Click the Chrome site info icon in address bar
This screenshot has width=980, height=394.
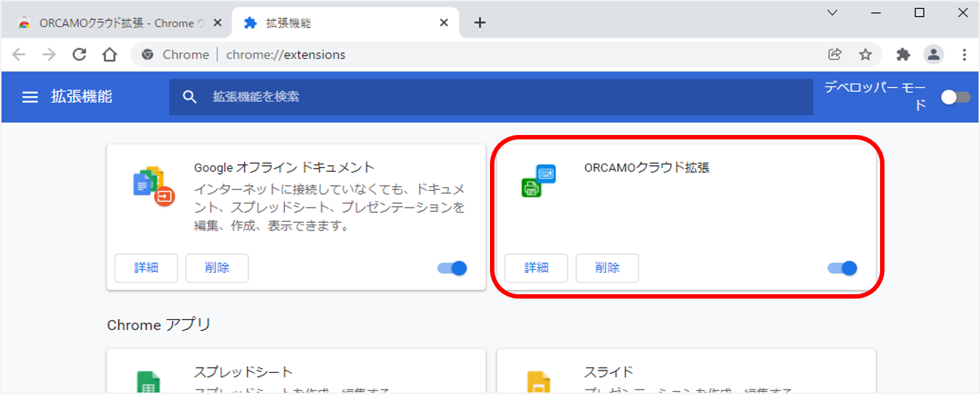coord(148,54)
